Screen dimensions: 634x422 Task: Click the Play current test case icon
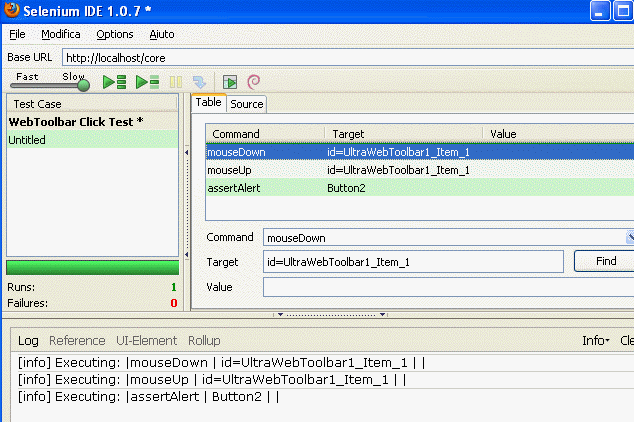click(147, 82)
